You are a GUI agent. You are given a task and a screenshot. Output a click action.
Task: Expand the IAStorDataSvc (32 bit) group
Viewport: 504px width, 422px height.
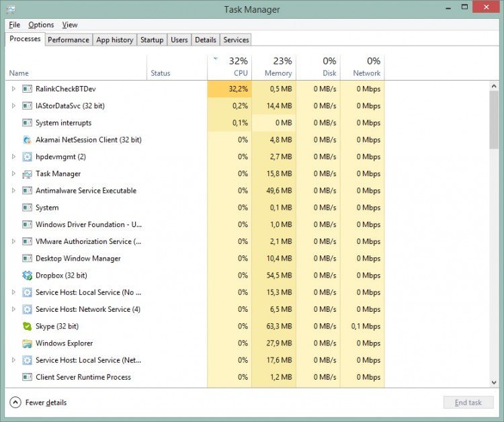tap(13, 105)
